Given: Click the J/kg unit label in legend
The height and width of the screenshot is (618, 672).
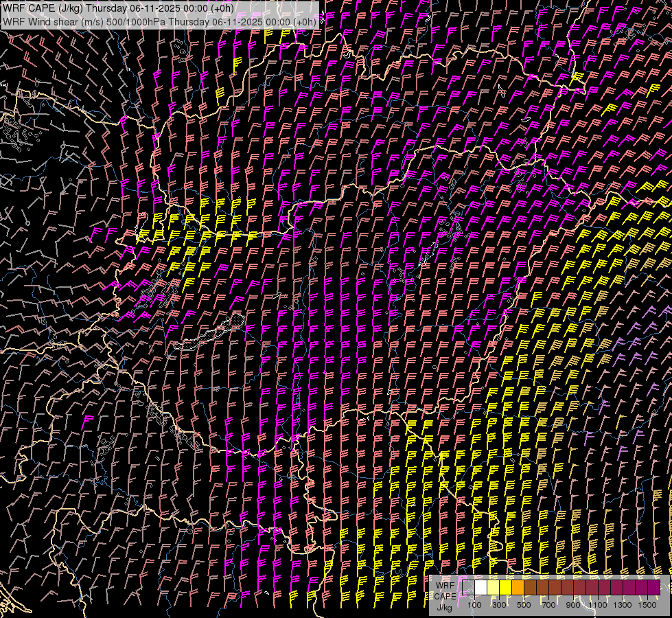Looking at the screenshot, I should pyautogui.click(x=444, y=607).
